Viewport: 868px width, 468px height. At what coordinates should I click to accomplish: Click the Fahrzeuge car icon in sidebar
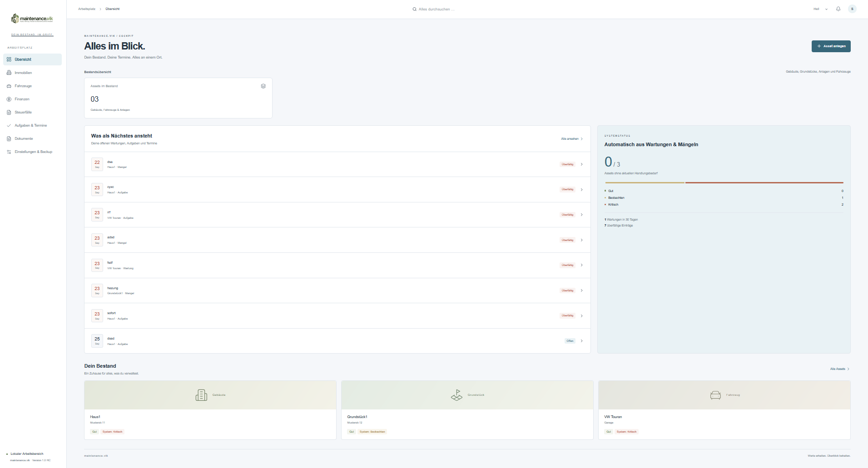[x=9, y=86]
